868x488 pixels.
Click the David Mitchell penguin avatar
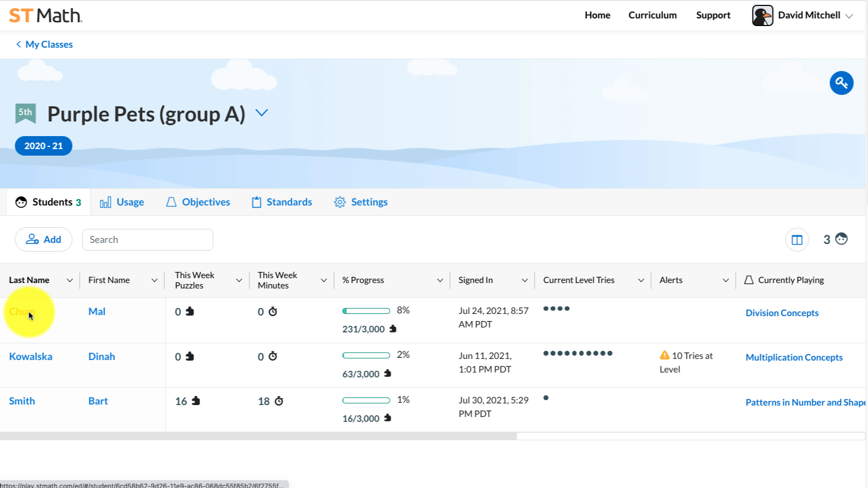click(762, 15)
